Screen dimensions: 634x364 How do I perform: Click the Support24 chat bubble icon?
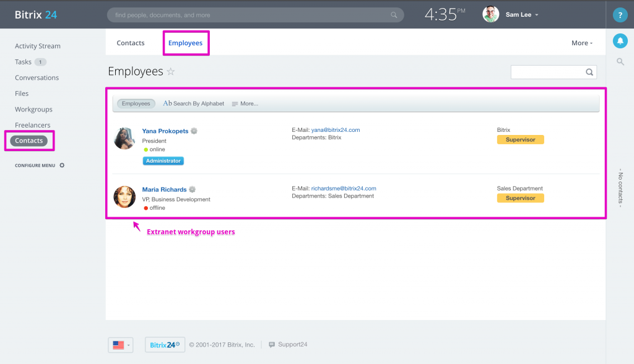point(272,345)
